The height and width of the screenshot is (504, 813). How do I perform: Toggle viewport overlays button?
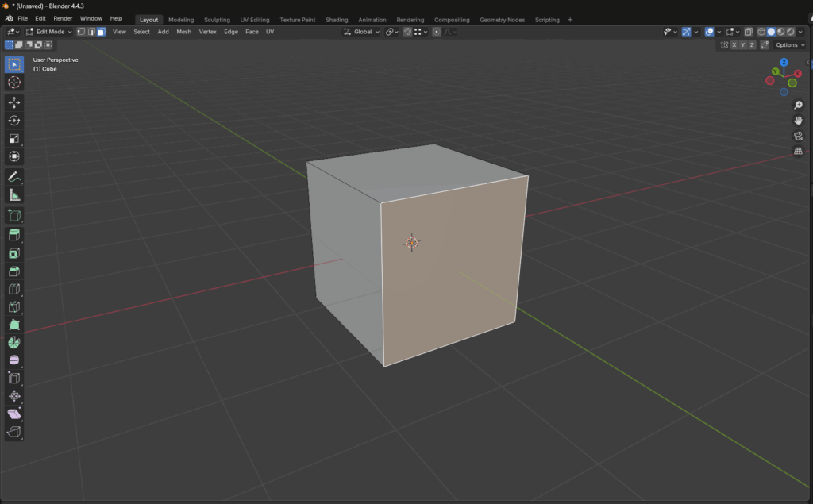click(709, 32)
